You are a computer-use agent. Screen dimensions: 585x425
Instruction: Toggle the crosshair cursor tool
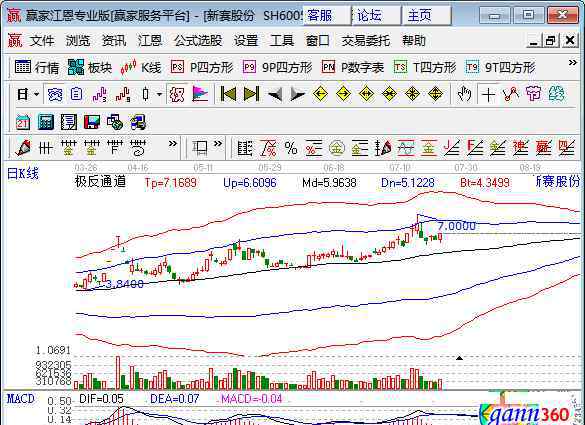click(488, 95)
